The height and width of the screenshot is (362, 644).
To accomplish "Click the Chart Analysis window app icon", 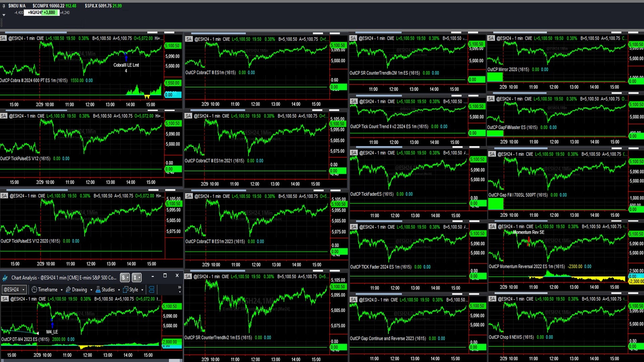I will click(5, 278).
